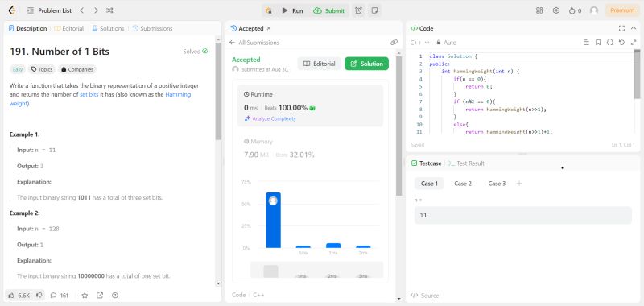Open the settings gear in the top bar
This screenshot has height=306, width=644.
(556, 10)
